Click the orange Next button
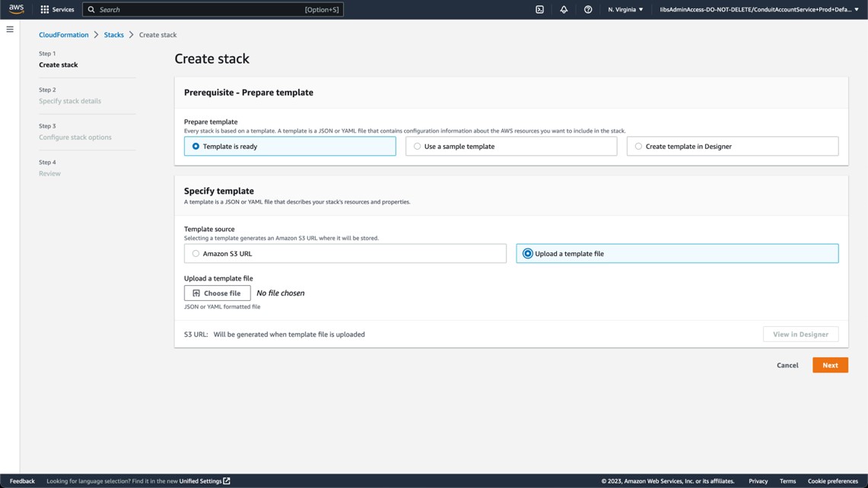Image resolution: width=868 pixels, height=488 pixels. click(830, 365)
